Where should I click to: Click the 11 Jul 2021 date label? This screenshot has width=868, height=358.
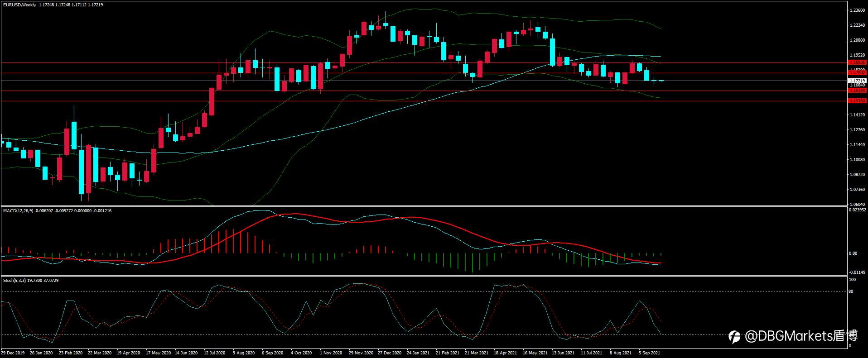(592, 353)
